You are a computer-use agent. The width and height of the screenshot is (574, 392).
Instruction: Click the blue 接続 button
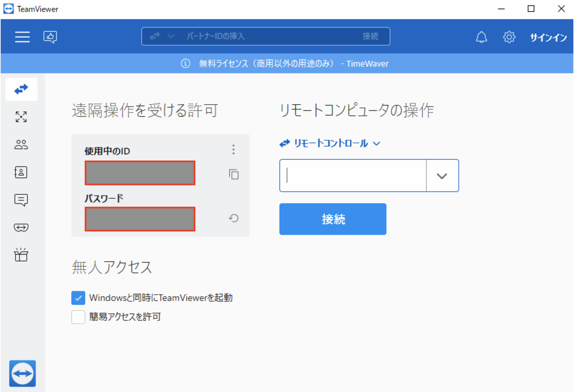pyautogui.click(x=333, y=219)
